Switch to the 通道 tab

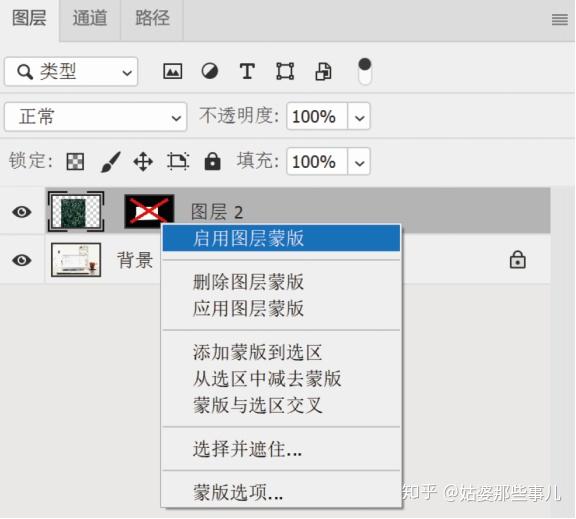(x=90, y=18)
